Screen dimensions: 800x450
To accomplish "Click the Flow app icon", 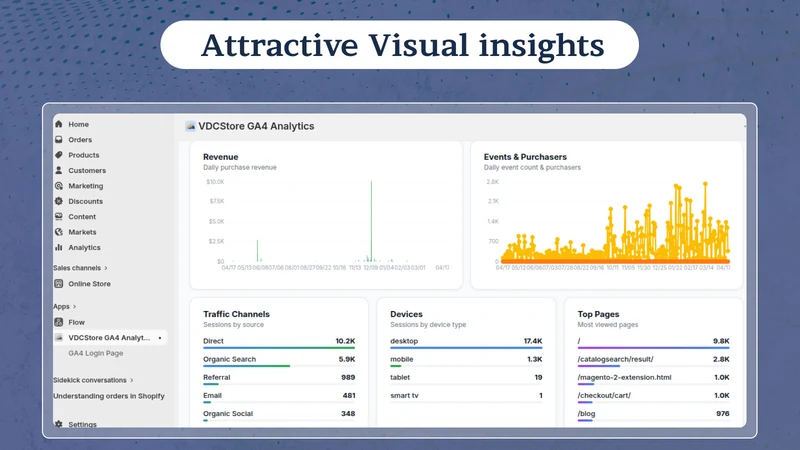I will pos(59,322).
